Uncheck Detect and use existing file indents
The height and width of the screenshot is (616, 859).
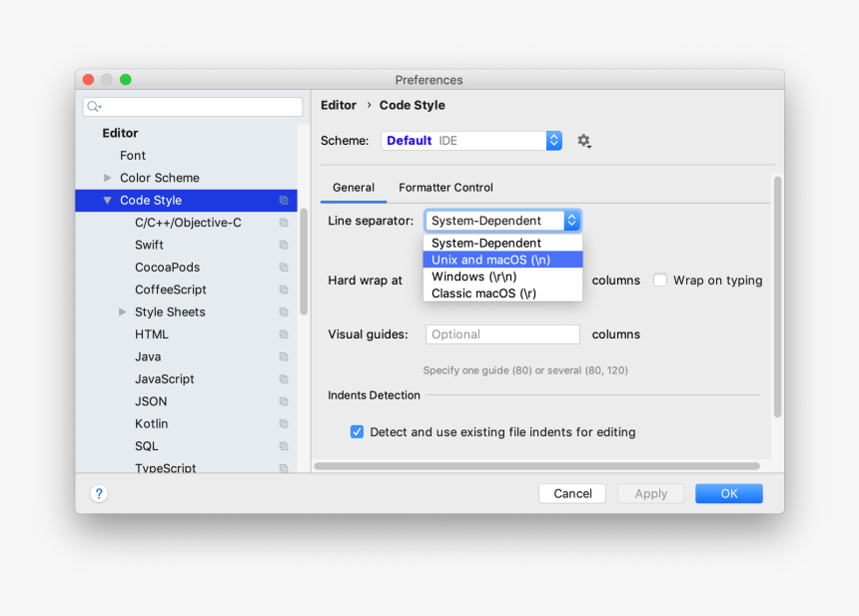click(x=357, y=432)
